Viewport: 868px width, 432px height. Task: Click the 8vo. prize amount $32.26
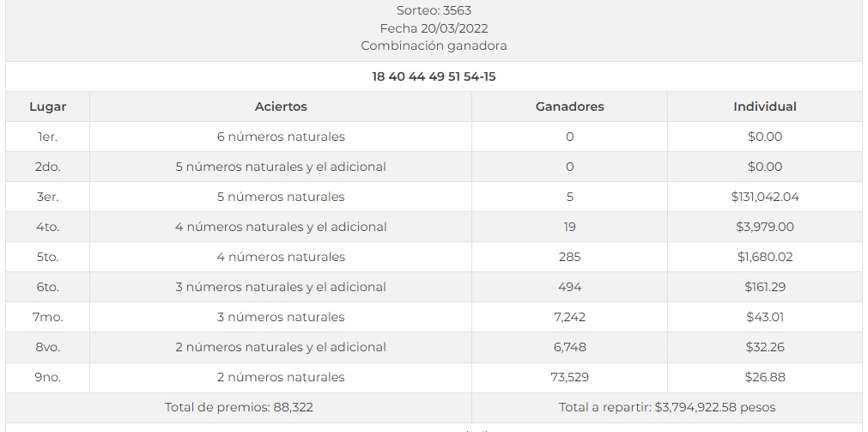point(764,347)
